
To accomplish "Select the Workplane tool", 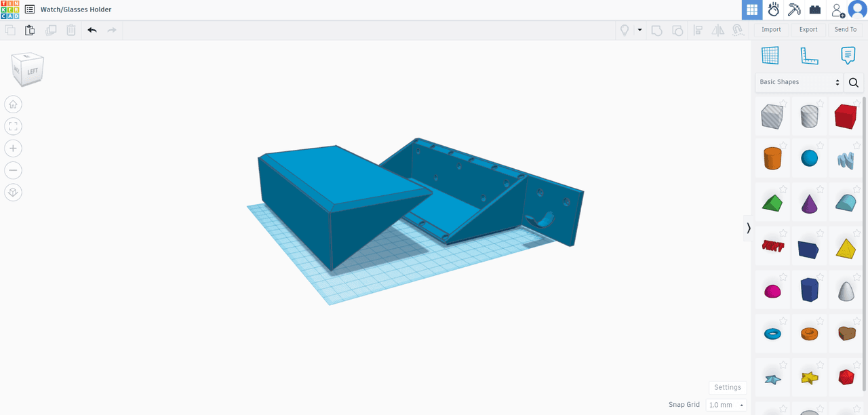I will pyautogui.click(x=770, y=56).
